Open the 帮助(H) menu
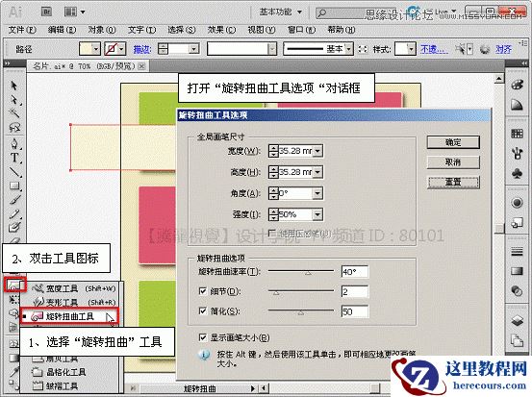 point(341,30)
